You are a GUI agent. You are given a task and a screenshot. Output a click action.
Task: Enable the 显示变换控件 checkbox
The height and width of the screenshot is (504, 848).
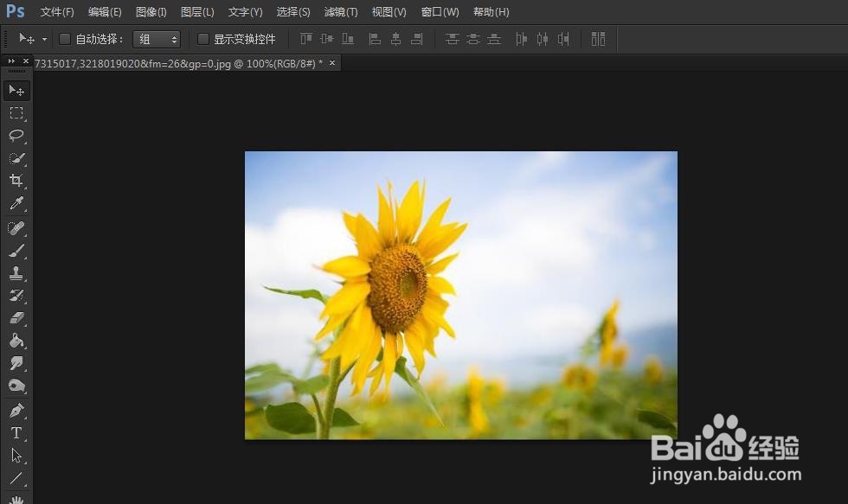[203, 39]
